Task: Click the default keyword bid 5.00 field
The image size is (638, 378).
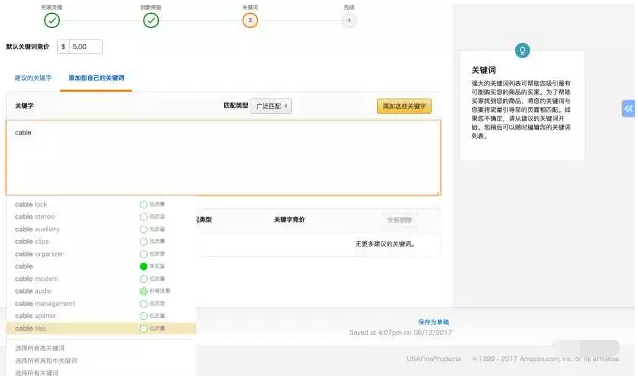Action: (x=85, y=47)
